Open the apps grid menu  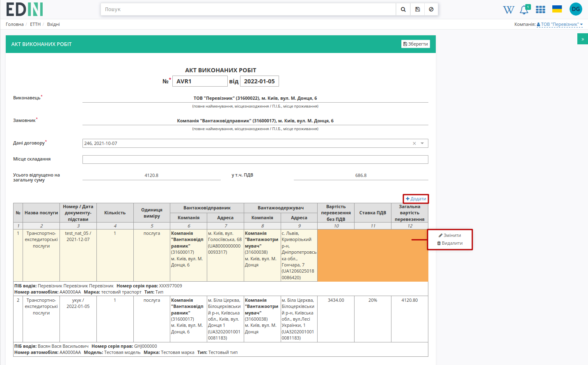[540, 9]
